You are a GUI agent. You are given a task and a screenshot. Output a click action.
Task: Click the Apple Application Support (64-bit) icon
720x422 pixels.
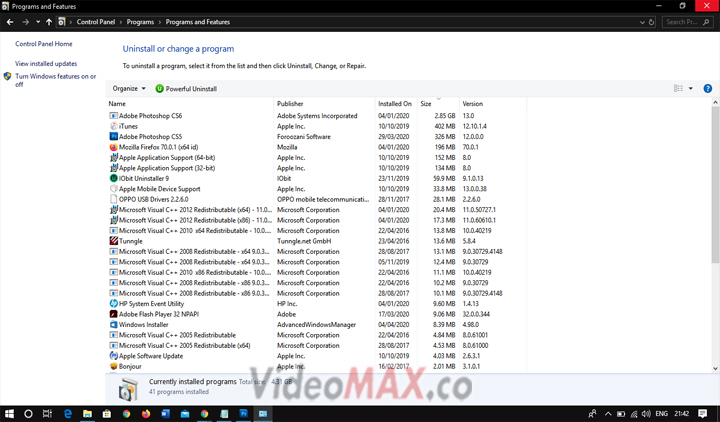[x=113, y=158]
